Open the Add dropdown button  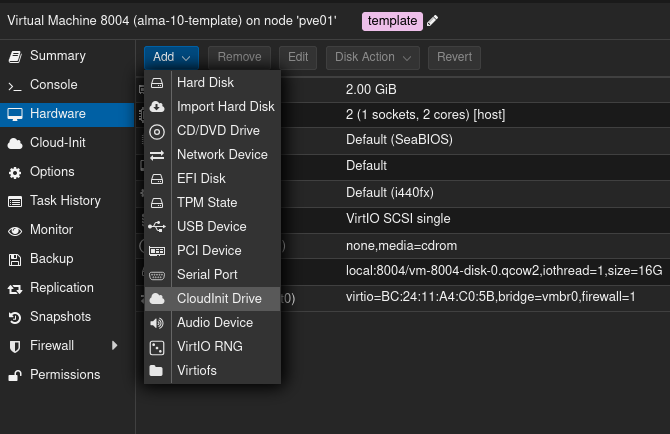click(x=171, y=58)
